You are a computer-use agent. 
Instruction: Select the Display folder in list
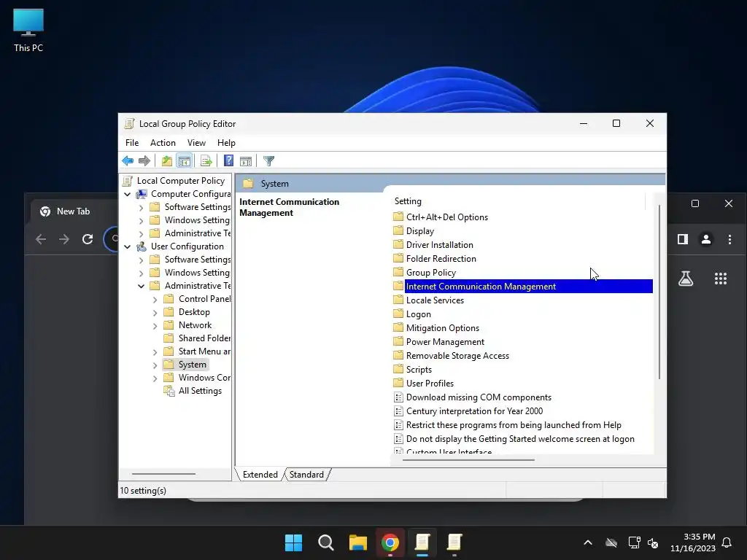(x=419, y=231)
